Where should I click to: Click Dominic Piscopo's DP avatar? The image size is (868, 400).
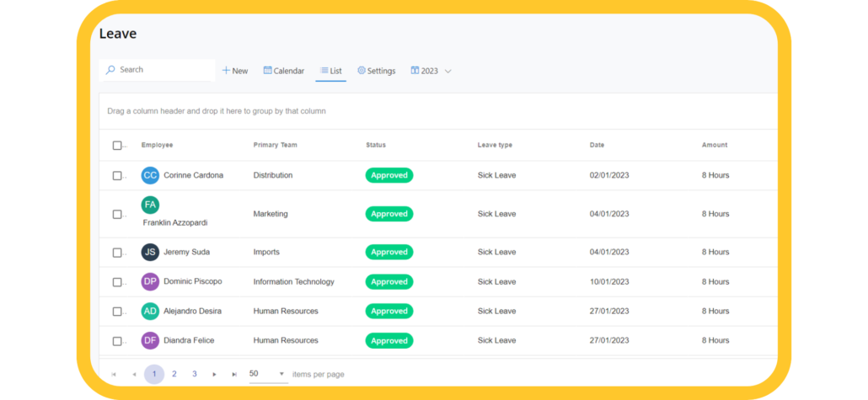[150, 281]
